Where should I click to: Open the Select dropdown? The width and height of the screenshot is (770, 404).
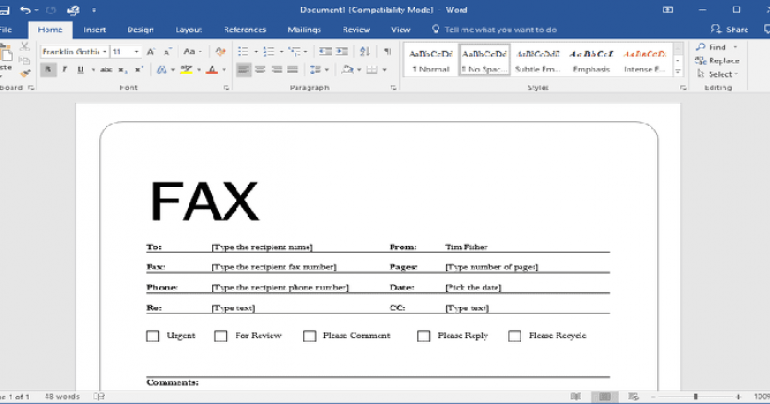click(x=717, y=74)
